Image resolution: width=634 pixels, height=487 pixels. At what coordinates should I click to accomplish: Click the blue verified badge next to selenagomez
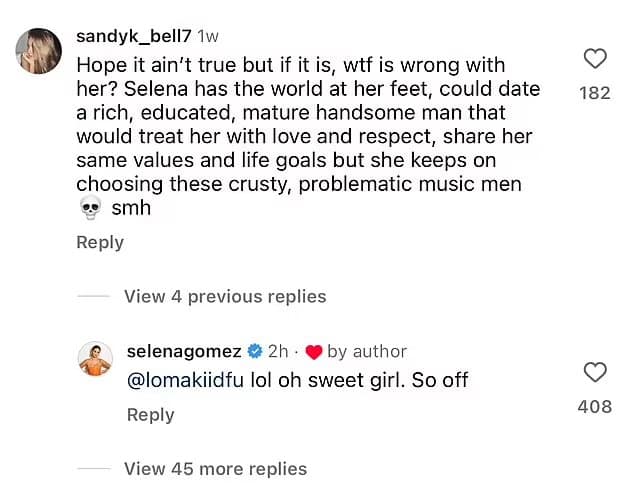pos(255,351)
